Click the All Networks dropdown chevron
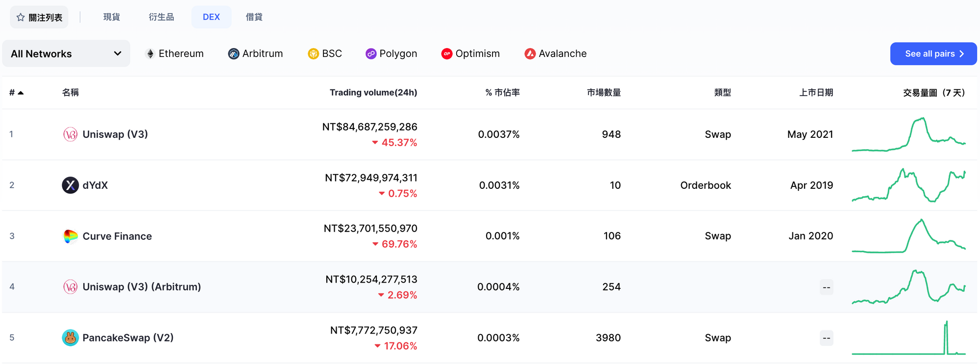Screen dimensions: 980x364 pyautogui.click(x=118, y=53)
